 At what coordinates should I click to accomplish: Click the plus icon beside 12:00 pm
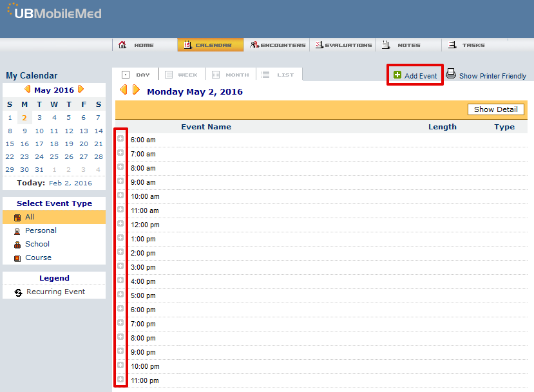(x=120, y=223)
